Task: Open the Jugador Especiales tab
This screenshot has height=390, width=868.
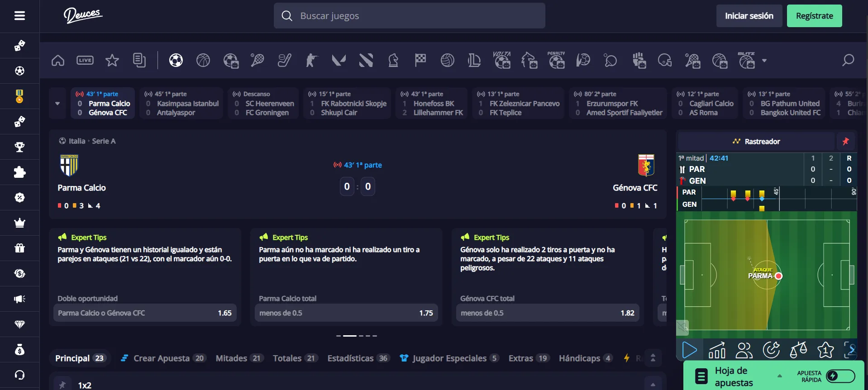Action: coord(449,358)
